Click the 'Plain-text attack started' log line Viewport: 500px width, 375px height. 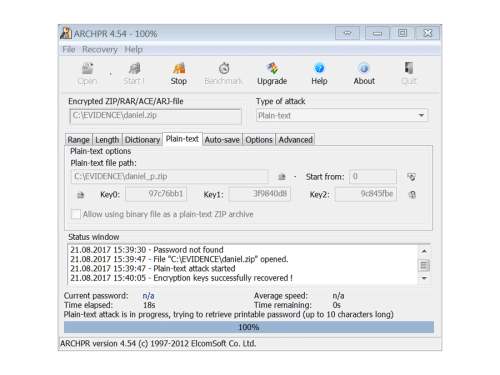coord(153,268)
